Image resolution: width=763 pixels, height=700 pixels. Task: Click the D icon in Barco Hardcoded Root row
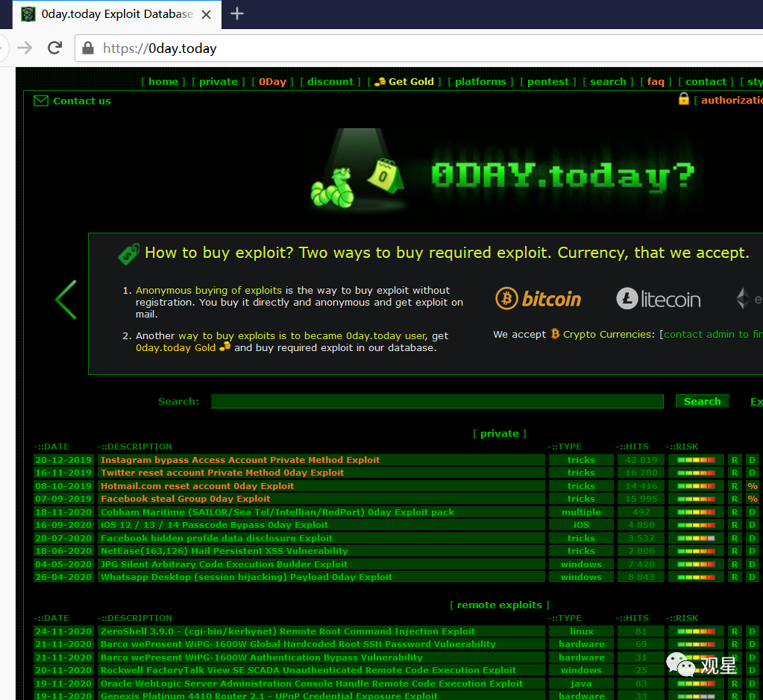click(x=753, y=644)
